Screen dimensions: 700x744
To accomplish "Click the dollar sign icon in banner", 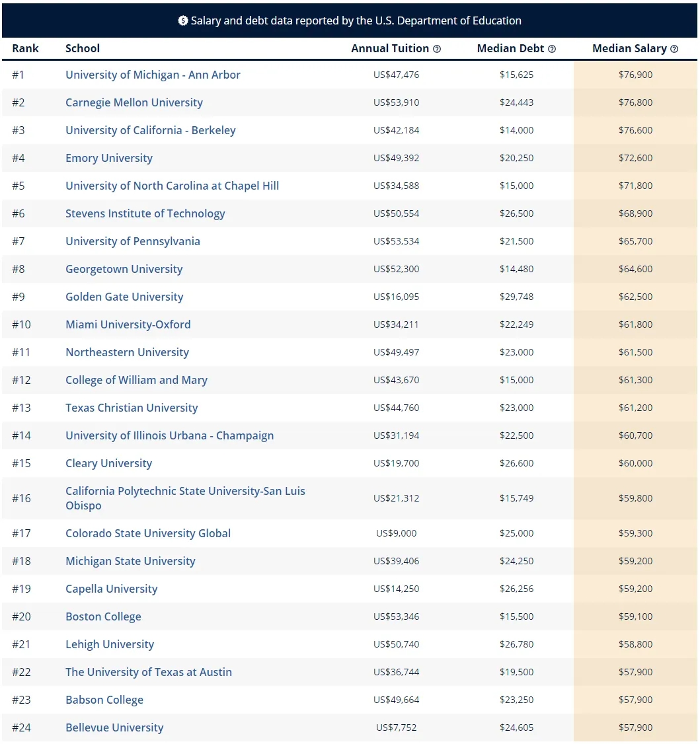I will 183,20.
